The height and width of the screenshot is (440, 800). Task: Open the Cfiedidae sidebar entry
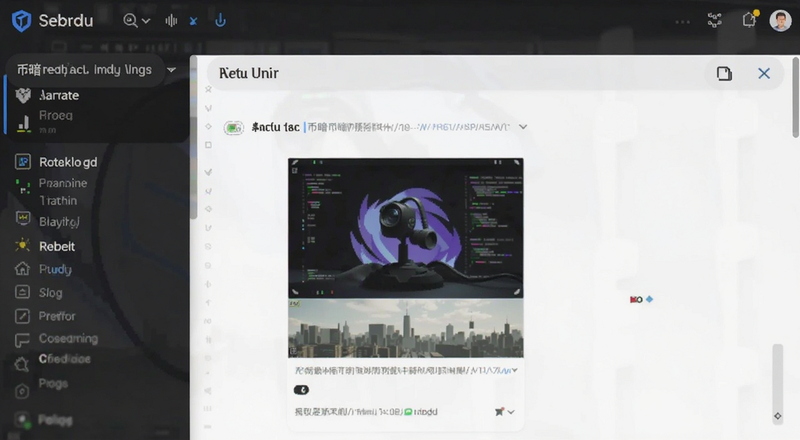point(64,359)
